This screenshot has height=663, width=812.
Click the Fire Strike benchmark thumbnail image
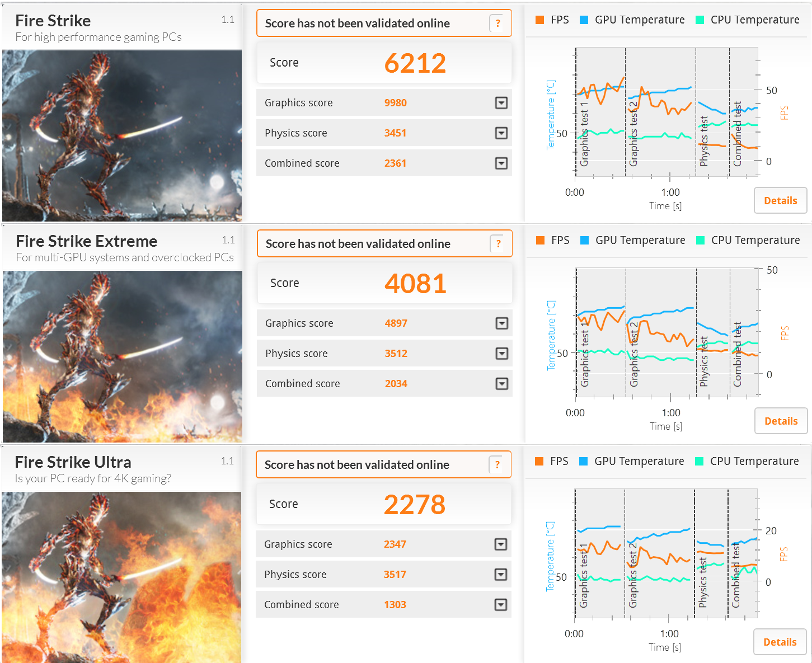pos(122,136)
